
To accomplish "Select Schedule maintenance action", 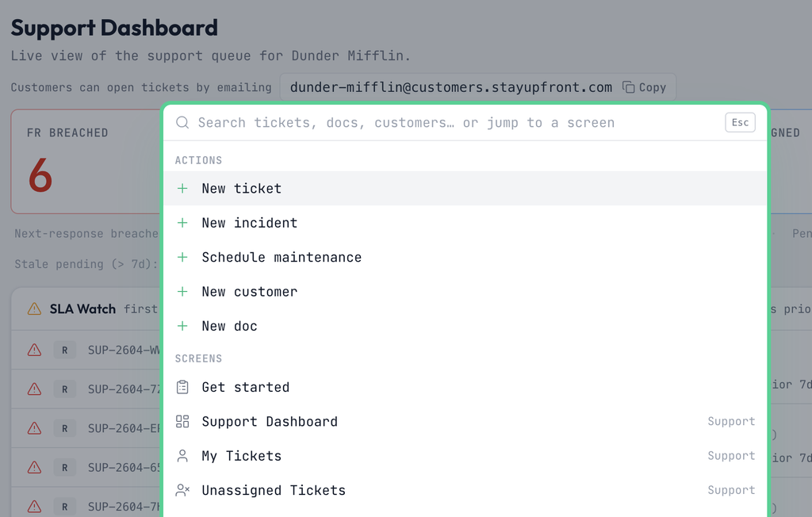I will (465, 258).
